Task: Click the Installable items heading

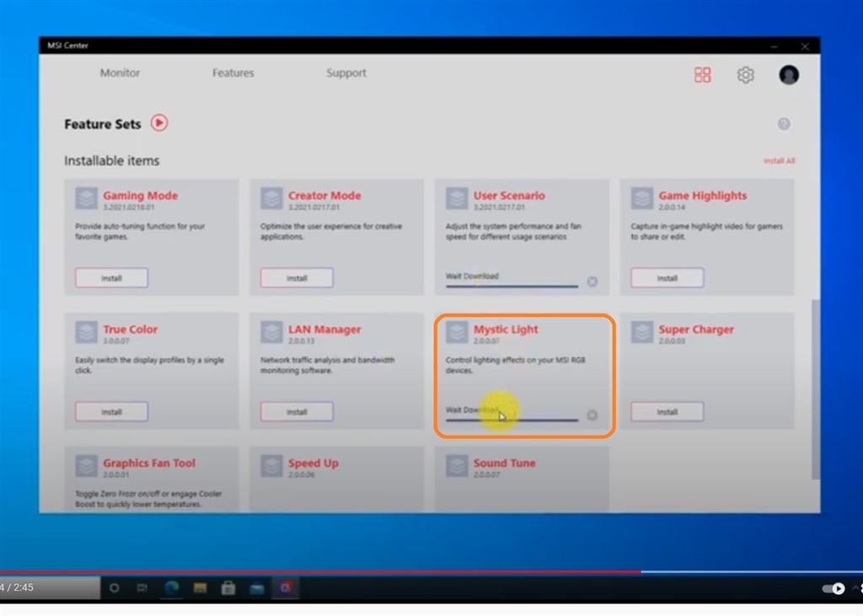Action: pyautogui.click(x=112, y=161)
